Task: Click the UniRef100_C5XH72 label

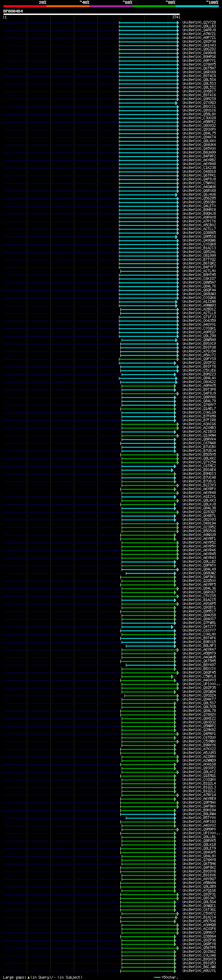Action: coord(199,913)
